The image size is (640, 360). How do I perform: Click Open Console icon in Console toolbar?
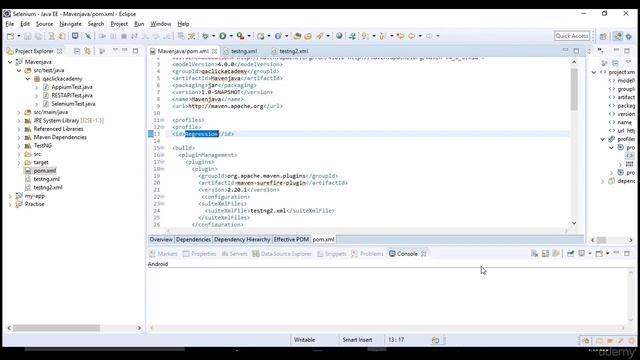pos(599,253)
